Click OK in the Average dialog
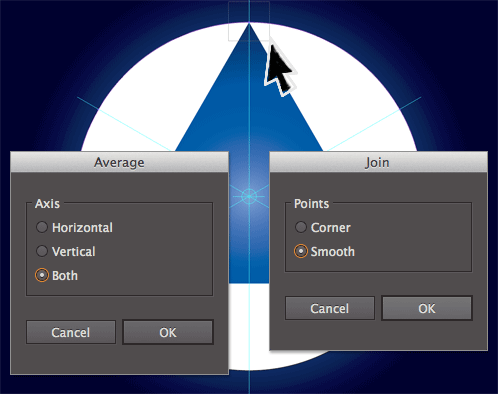Image resolution: width=498 pixels, height=394 pixels. (x=168, y=332)
